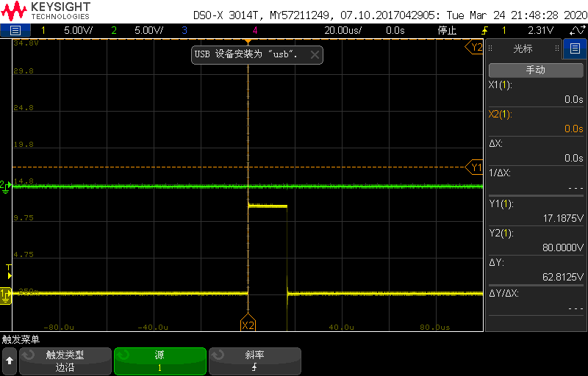
Task: Select the X1(1) cursor field
Action: click(x=536, y=92)
